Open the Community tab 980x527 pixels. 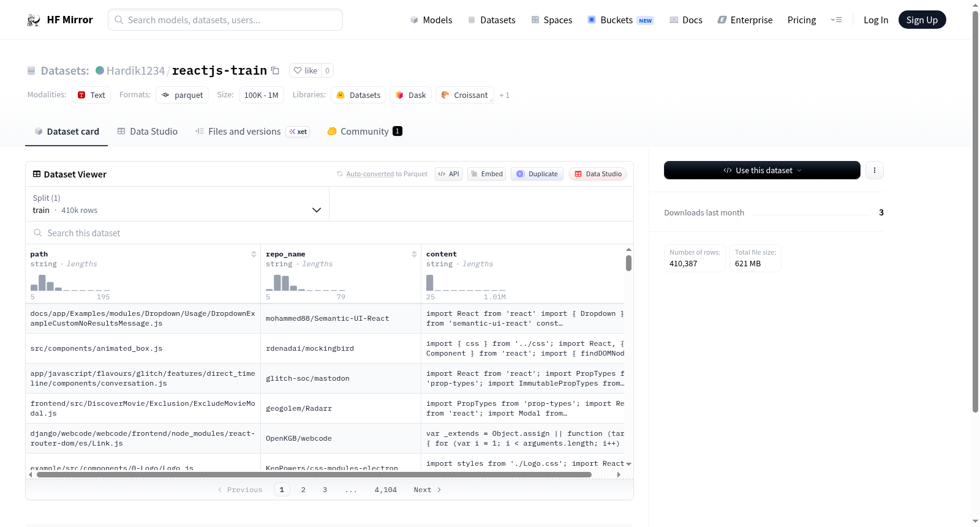click(364, 132)
